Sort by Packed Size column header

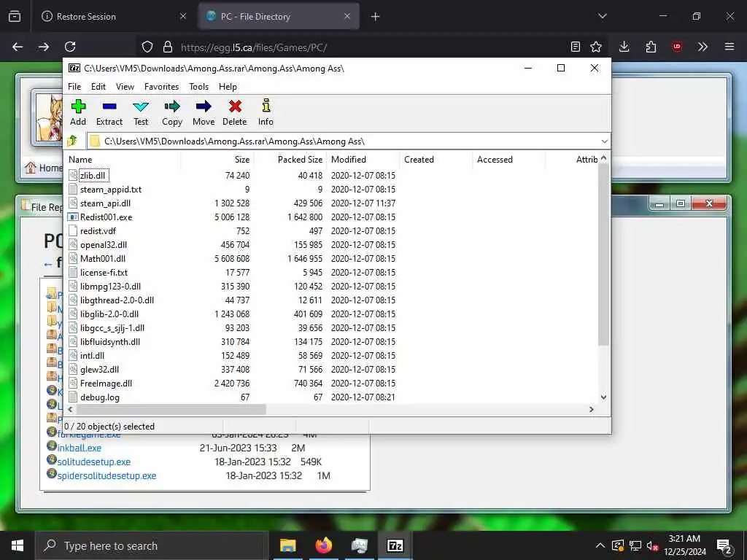click(290, 160)
